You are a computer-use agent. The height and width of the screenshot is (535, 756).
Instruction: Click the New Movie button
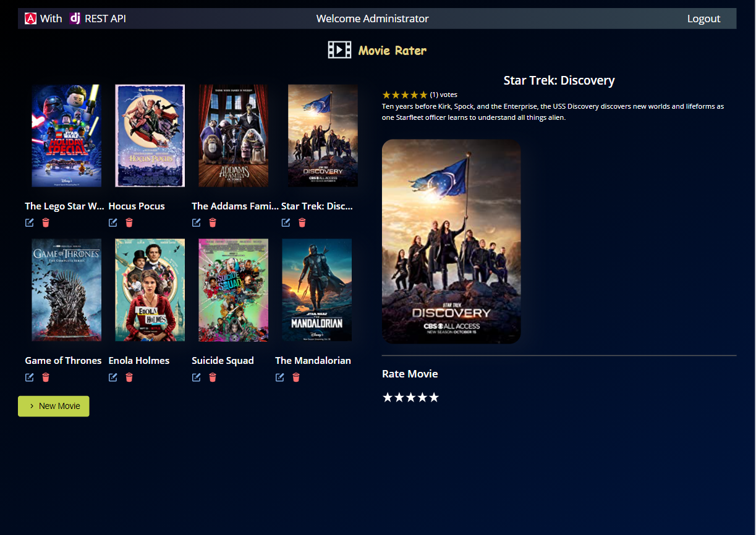click(x=53, y=406)
